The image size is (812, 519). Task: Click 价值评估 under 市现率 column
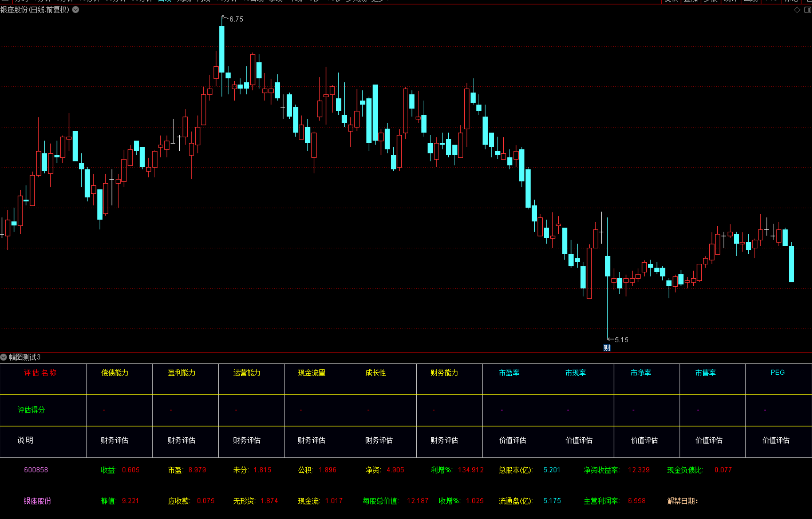point(579,440)
